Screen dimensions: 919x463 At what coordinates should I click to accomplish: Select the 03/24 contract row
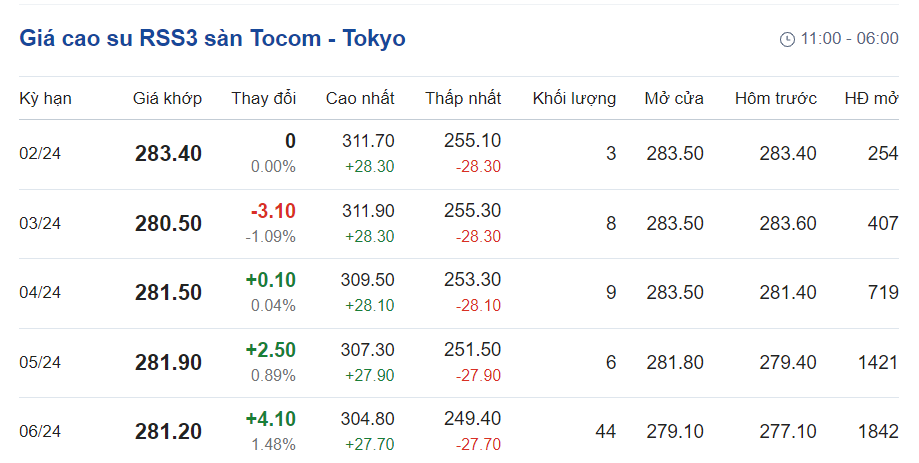click(x=40, y=223)
